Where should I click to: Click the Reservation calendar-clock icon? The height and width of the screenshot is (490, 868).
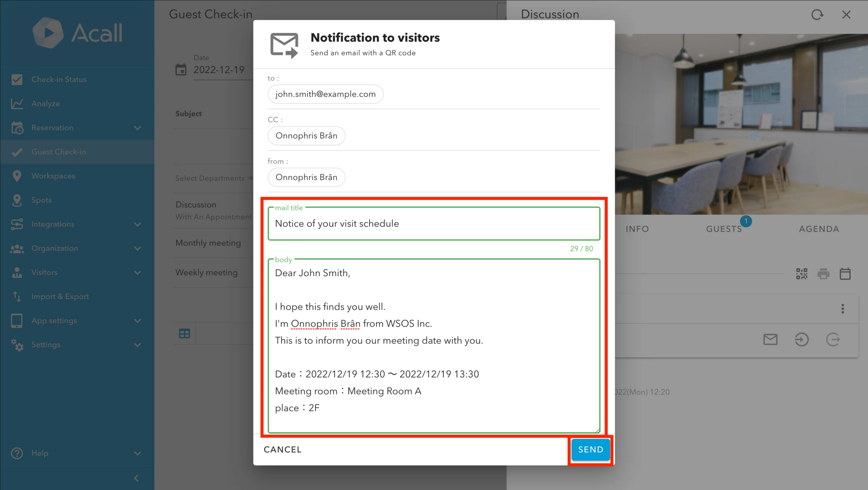pos(17,128)
